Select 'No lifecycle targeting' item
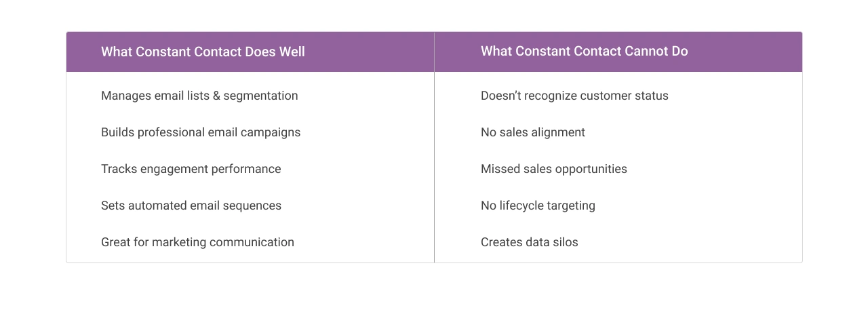The width and height of the screenshot is (868, 310). click(538, 206)
